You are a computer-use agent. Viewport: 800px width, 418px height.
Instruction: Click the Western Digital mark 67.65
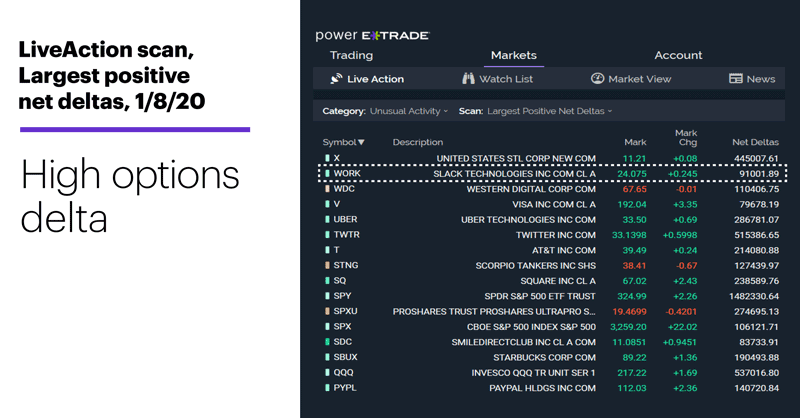[634, 189]
